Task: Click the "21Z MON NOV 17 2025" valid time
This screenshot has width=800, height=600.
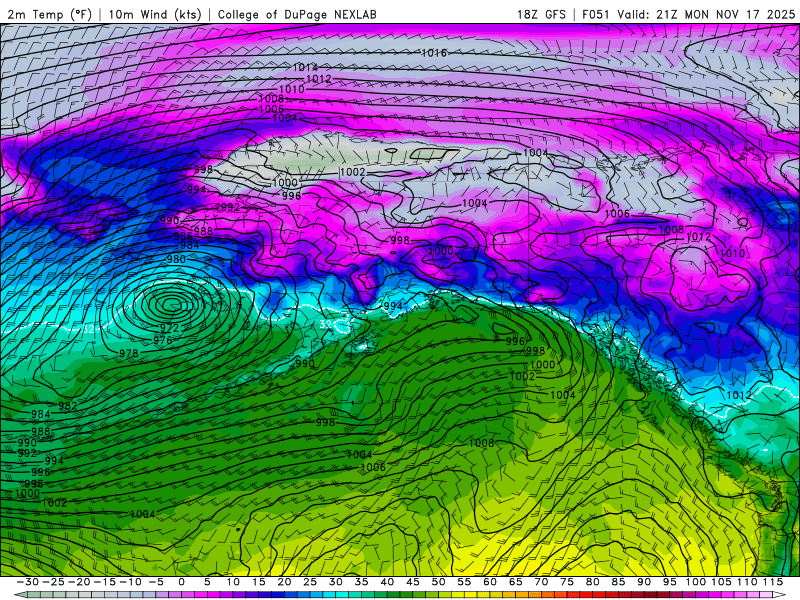Action: (x=726, y=14)
